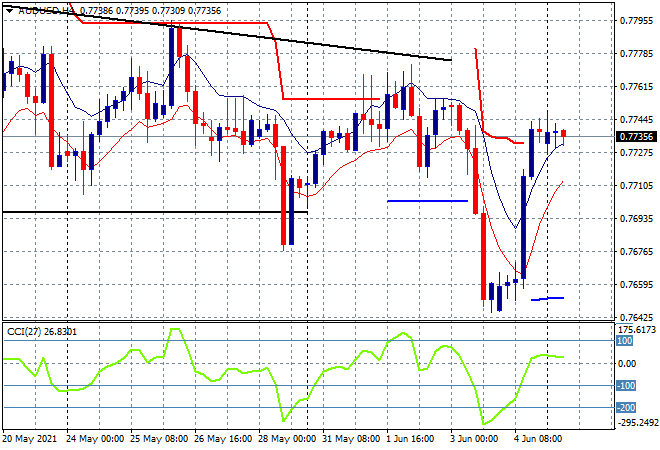Click price scale value 0.76595
660x450 pixels.
pyautogui.click(x=636, y=285)
